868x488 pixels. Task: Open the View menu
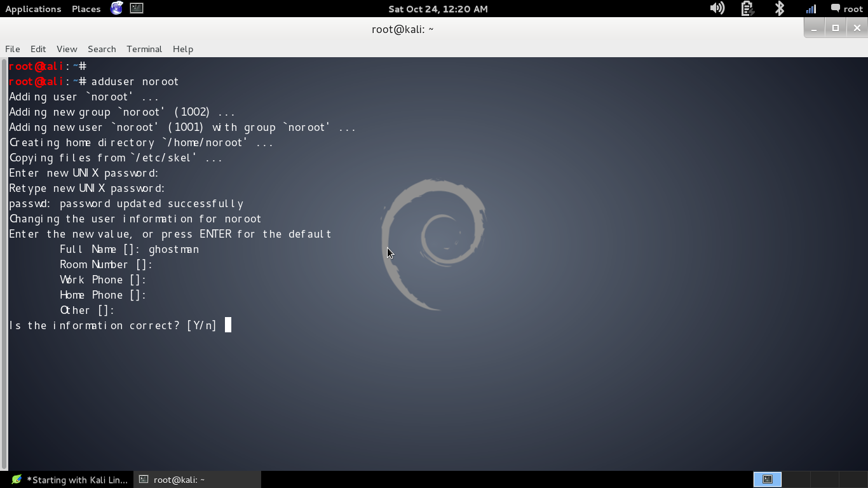(67, 49)
